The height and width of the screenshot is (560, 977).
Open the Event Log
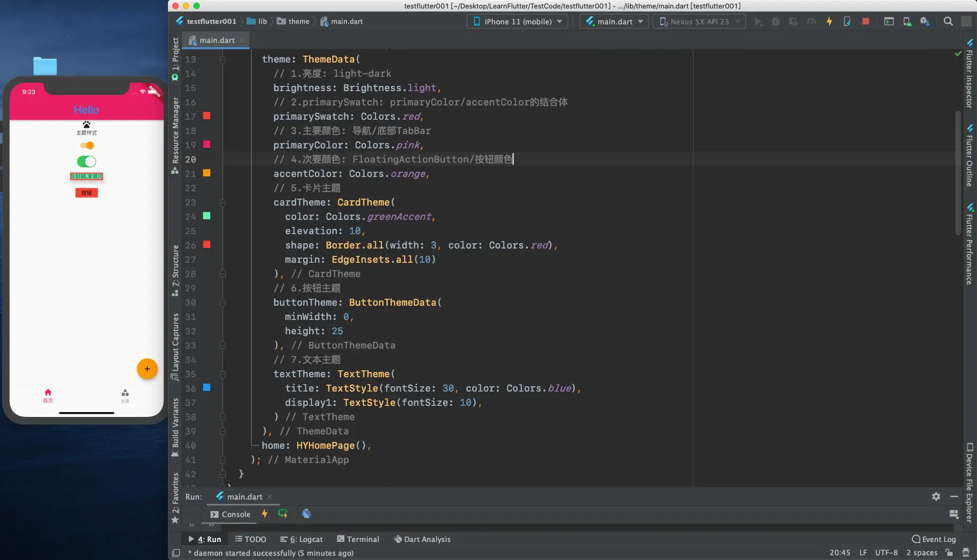click(x=934, y=539)
